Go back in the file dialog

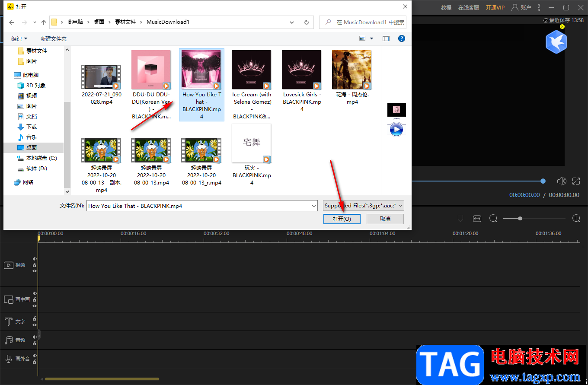tap(12, 22)
